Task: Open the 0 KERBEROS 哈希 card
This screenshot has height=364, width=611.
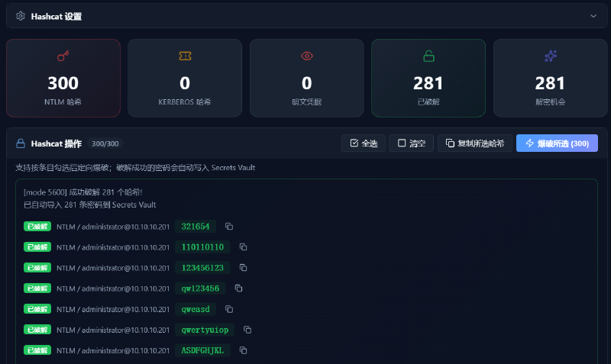Action: (185, 78)
